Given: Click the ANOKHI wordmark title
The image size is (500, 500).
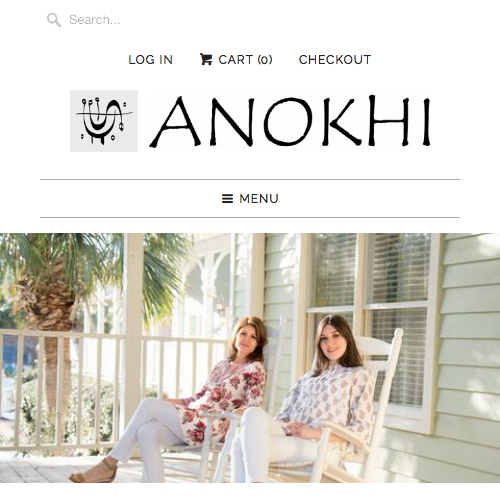Looking at the screenshot, I should pyautogui.click(x=290, y=121).
